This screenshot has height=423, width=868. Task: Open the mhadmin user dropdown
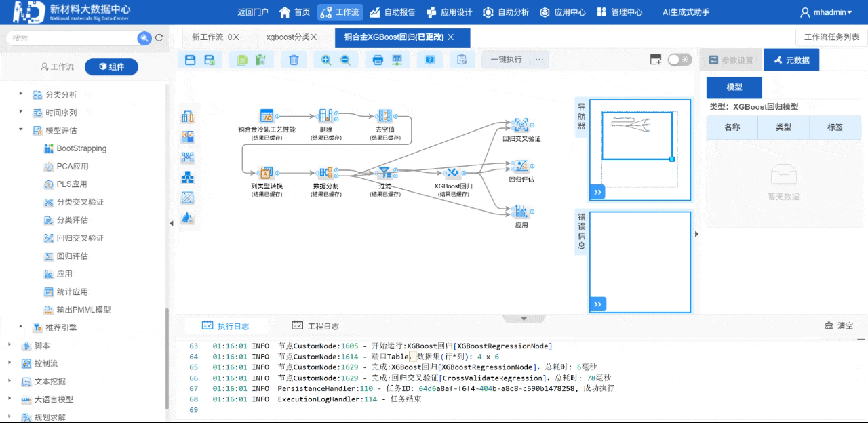826,12
